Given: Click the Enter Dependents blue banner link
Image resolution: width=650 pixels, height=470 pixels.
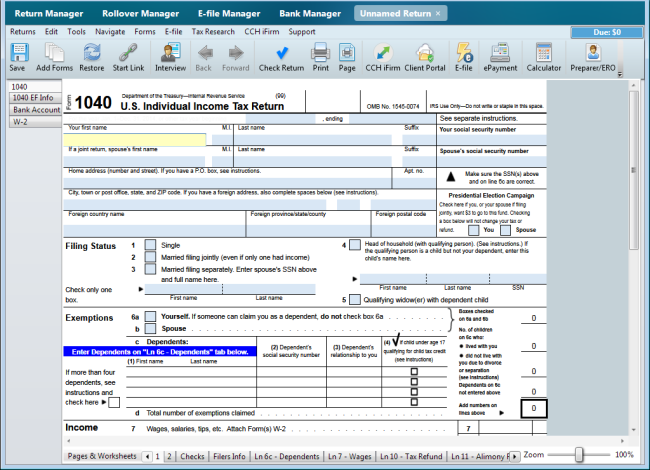Looking at the screenshot, I should 160,352.
